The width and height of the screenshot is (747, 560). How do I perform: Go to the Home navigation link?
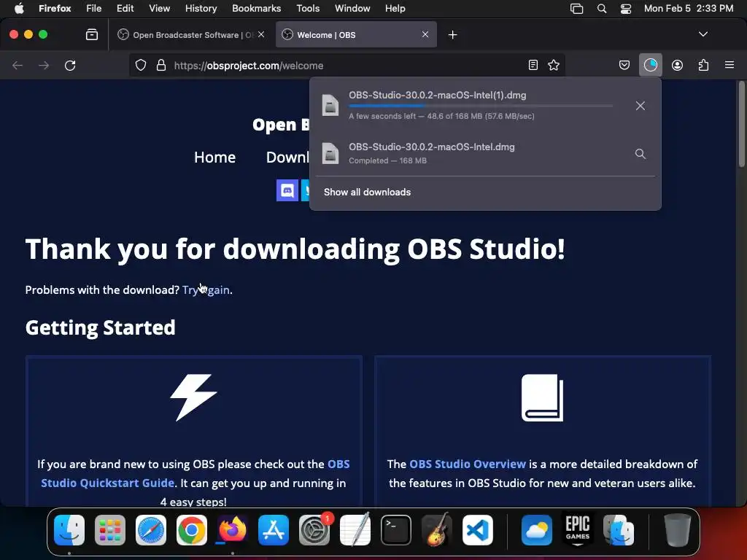pyautogui.click(x=214, y=157)
